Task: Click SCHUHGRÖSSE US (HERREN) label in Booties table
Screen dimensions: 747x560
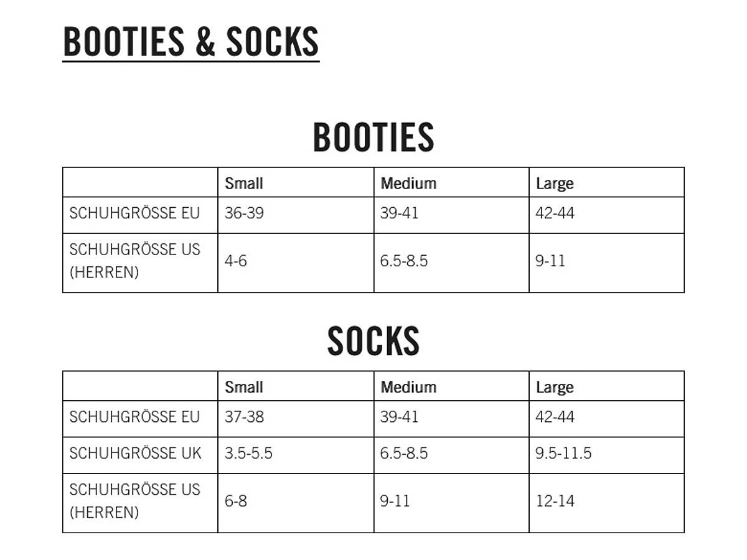Action: coord(134,261)
